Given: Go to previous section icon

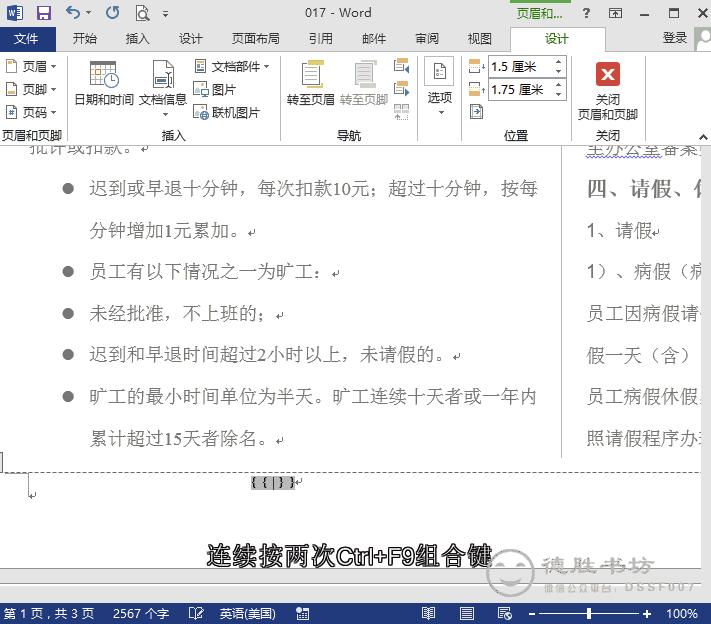Looking at the screenshot, I should click(402, 66).
